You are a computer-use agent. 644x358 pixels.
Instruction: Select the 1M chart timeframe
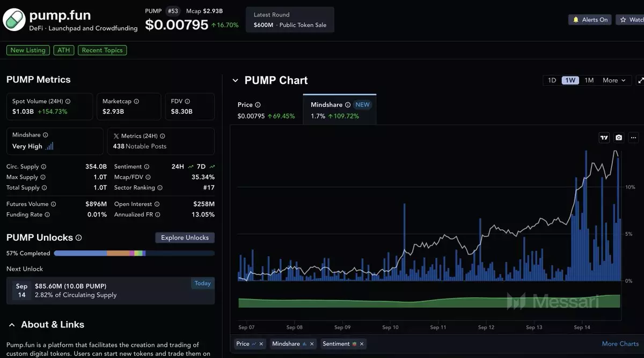(589, 80)
